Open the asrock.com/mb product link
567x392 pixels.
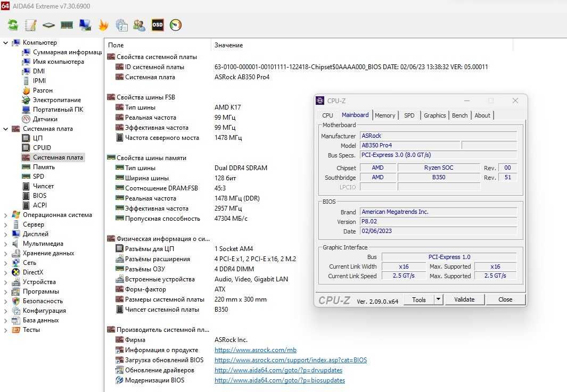point(256,350)
